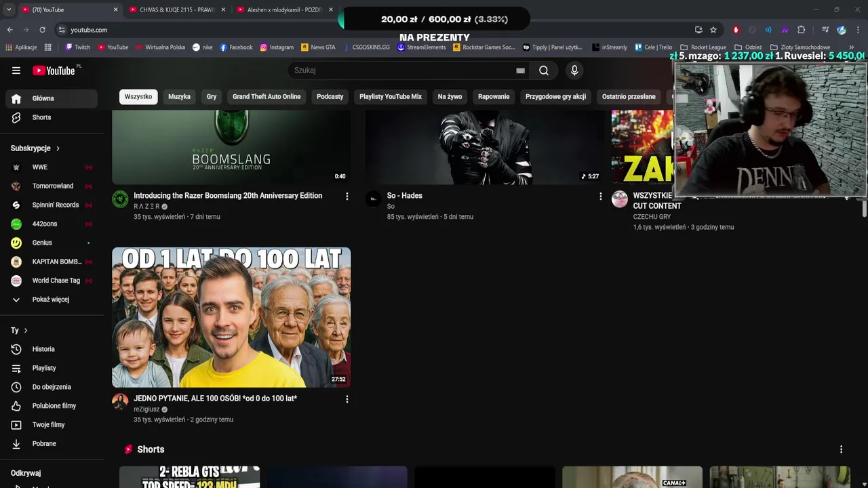Select Podcasty filter chip
Image resolution: width=868 pixels, height=488 pixels.
(330, 97)
